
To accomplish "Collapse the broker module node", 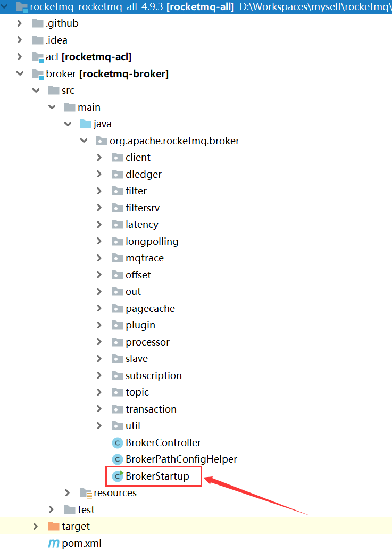I will [x=20, y=73].
